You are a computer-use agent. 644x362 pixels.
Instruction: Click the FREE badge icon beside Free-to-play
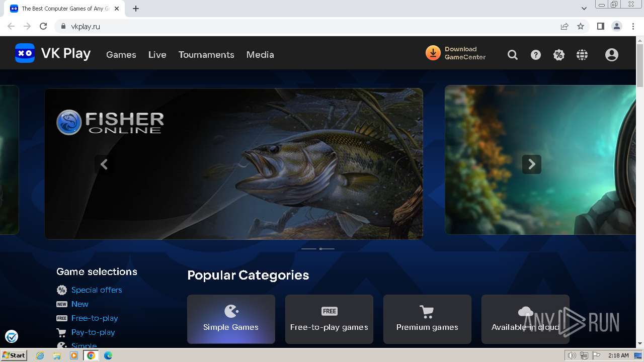point(62,318)
